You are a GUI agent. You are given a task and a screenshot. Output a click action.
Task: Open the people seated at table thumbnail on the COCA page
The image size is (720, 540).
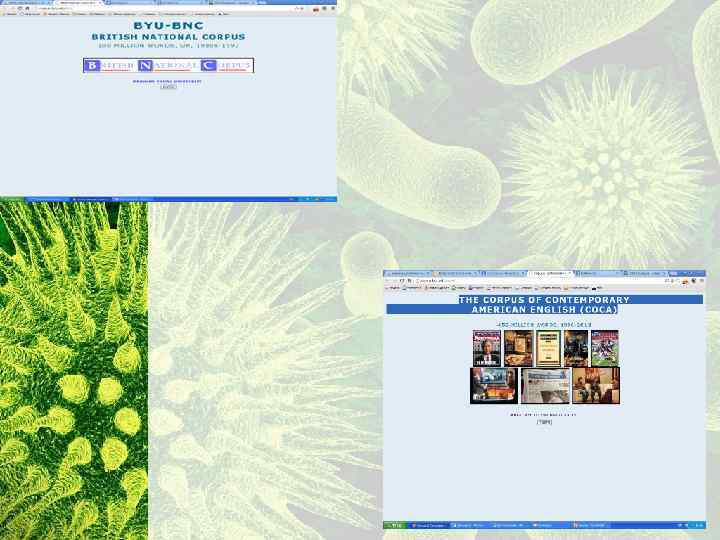point(596,386)
